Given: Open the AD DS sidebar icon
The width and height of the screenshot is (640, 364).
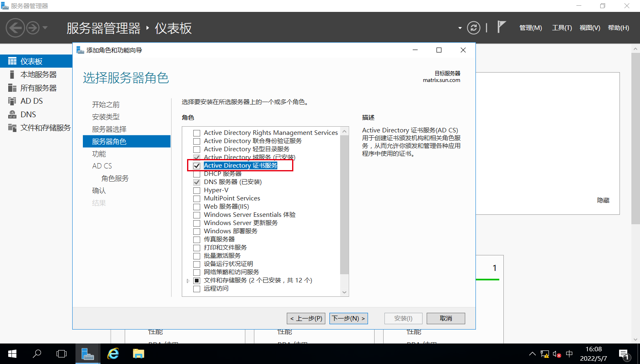Looking at the screenshot, I should [x=12, y=101].
